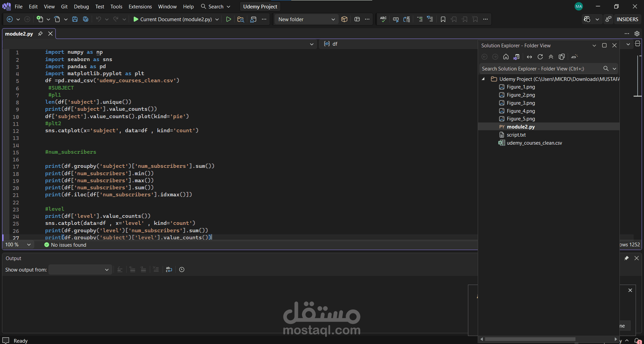Open the Copilot dropdown arrow

click(597, 19)
